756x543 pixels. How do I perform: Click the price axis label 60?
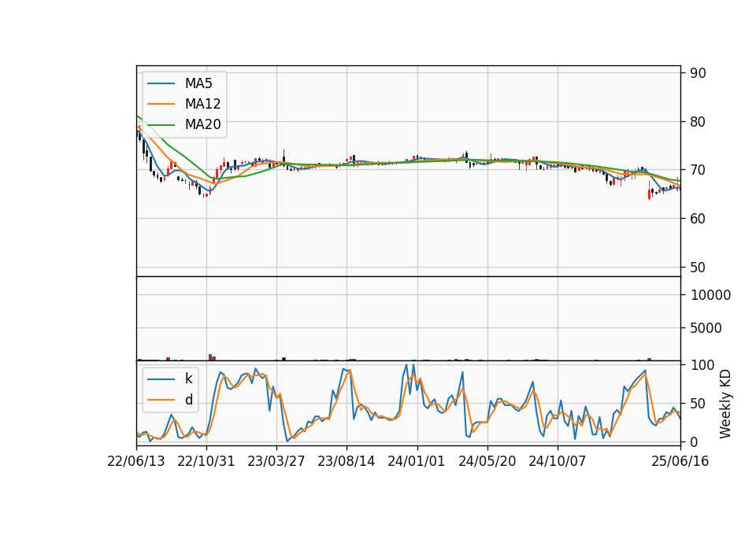coord(699,219)
